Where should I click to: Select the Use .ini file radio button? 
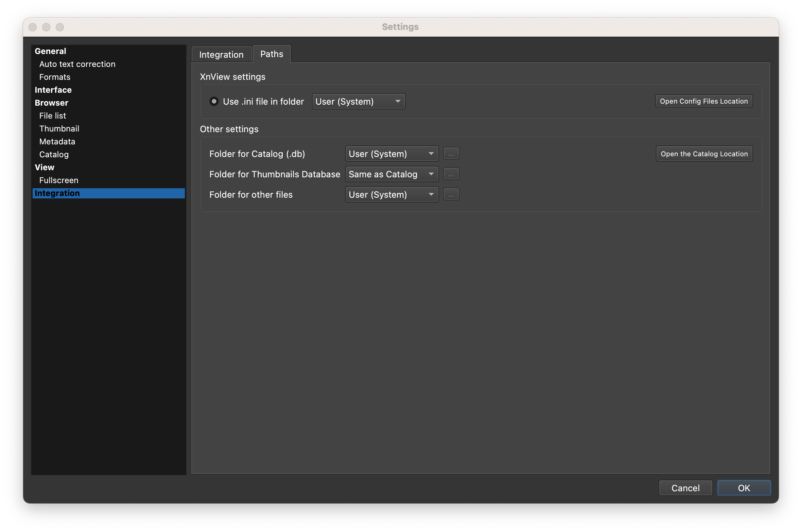[214, 101]
